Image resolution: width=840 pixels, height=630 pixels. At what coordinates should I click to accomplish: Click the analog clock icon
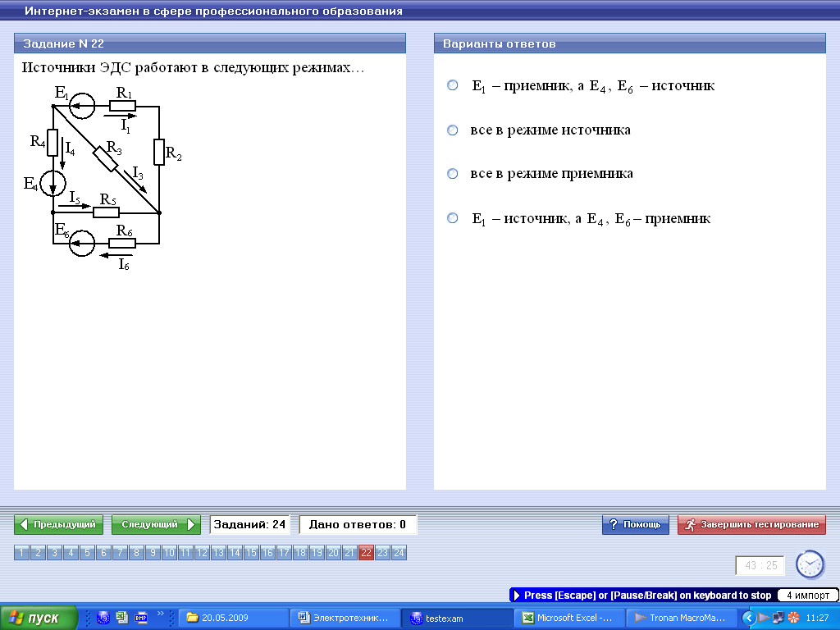[x=810, y=564]
